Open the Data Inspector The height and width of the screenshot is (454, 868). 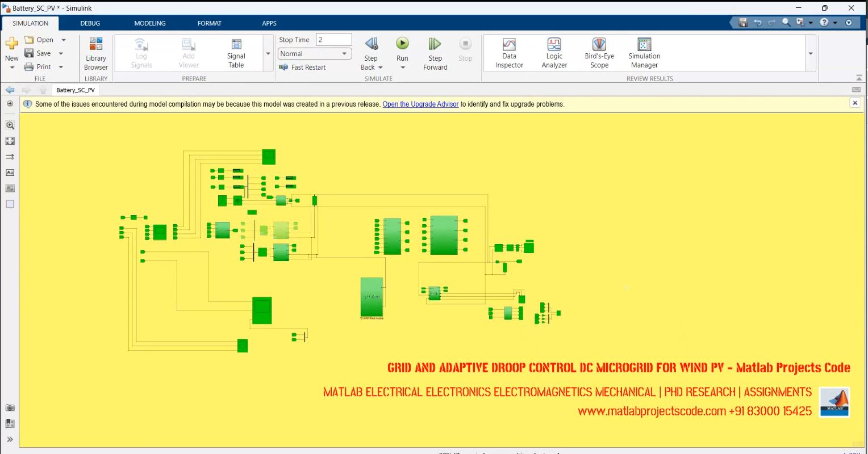point(508,52)
